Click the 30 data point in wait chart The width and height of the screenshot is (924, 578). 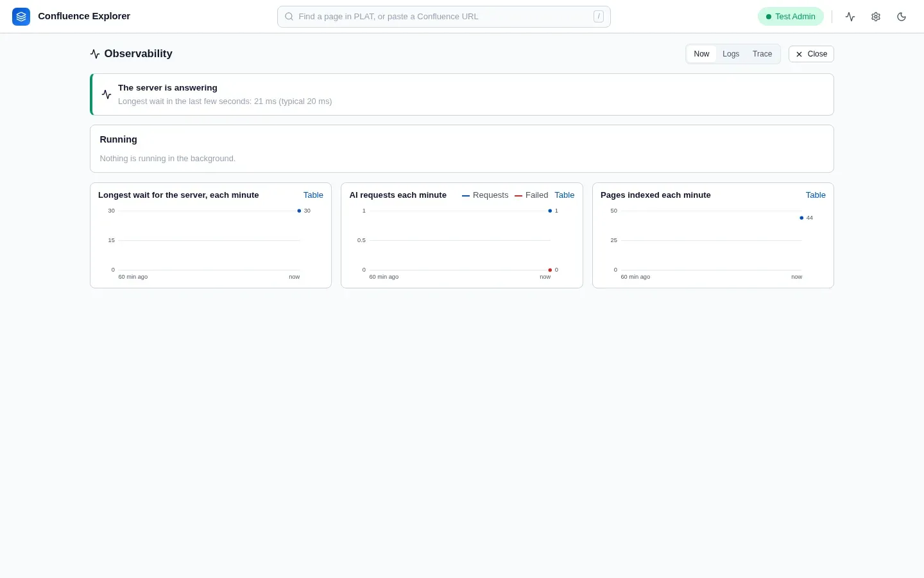[x=299, y=211]
